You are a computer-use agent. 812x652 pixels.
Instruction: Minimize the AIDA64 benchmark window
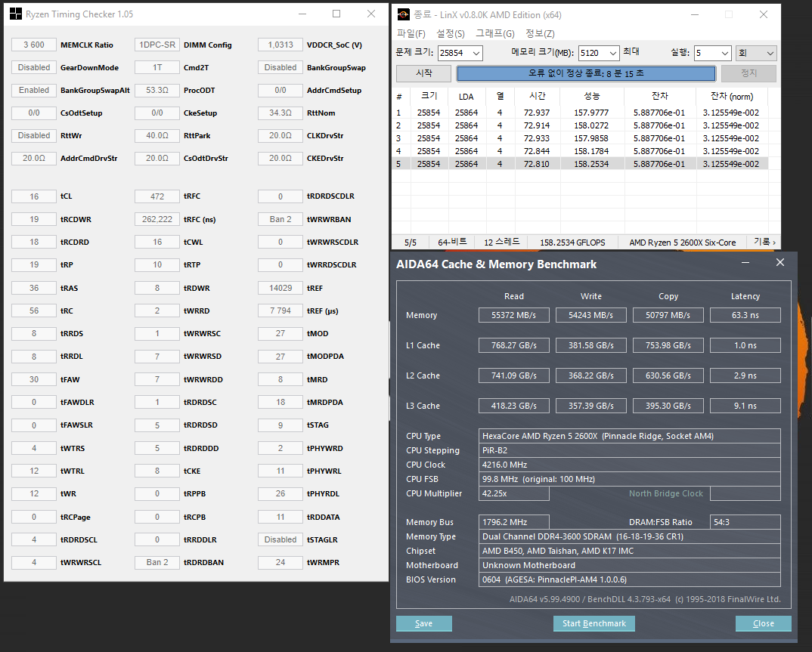pos(745,263)
